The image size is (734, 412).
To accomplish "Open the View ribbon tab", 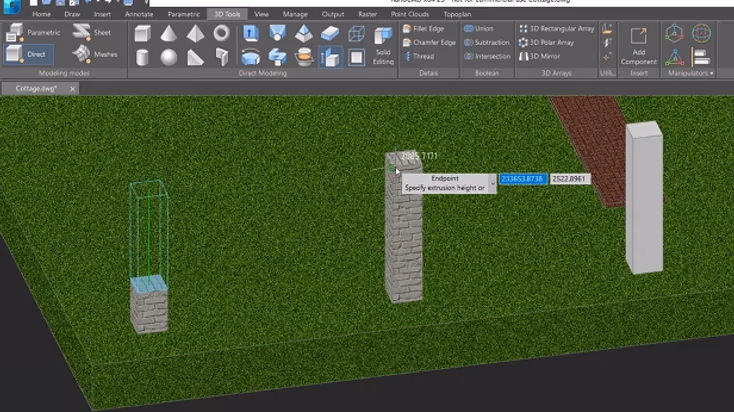I will [261, 14].
